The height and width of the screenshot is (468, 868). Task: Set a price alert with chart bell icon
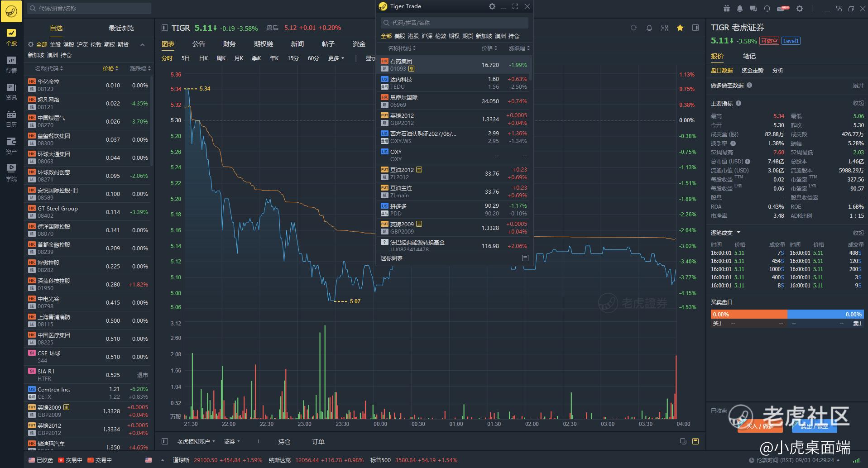pos(649,28)
